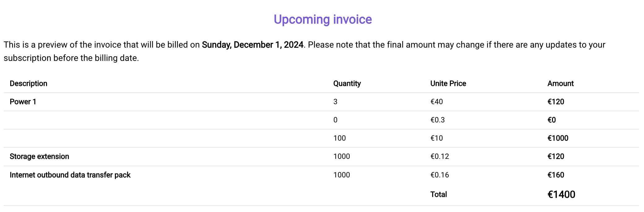Viewport: 644px width, 212px height.
Task: Click the €0.3 unit price cell
Action: (437, 120)
